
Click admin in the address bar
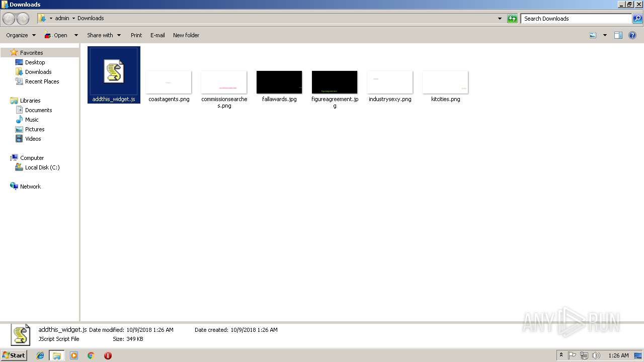[62, 19]
